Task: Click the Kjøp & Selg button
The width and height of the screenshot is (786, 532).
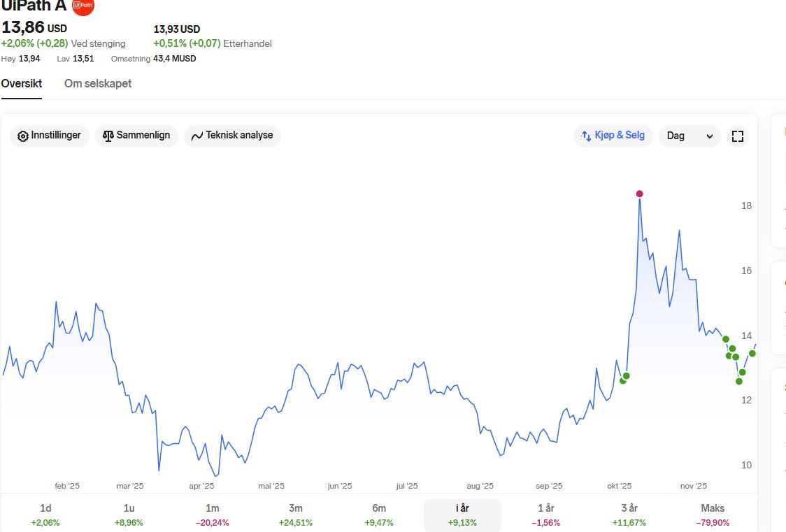Action: tap(613, 136)
